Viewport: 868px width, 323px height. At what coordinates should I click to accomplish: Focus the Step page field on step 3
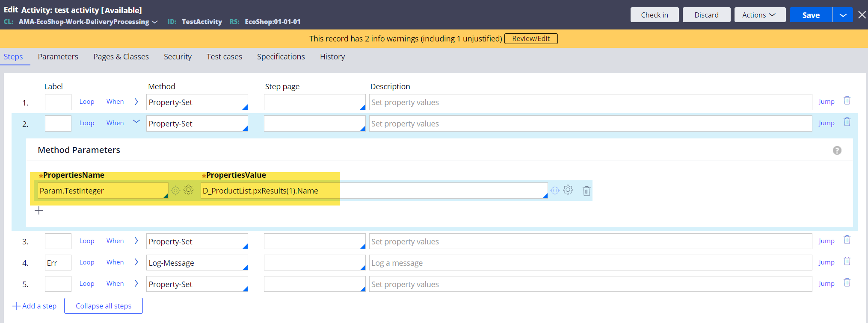click(x=315, y=241)
